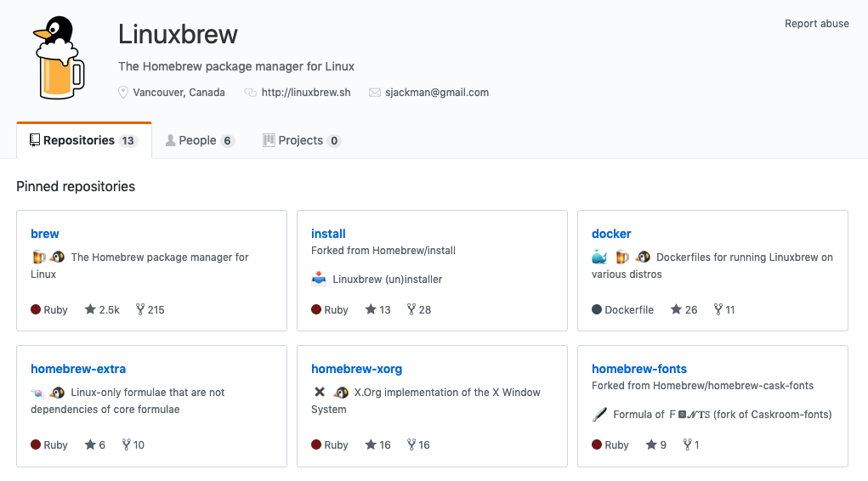The image size is (868, 481).
Task: Click the people count badge 6
Action: [x=227, y=140]
